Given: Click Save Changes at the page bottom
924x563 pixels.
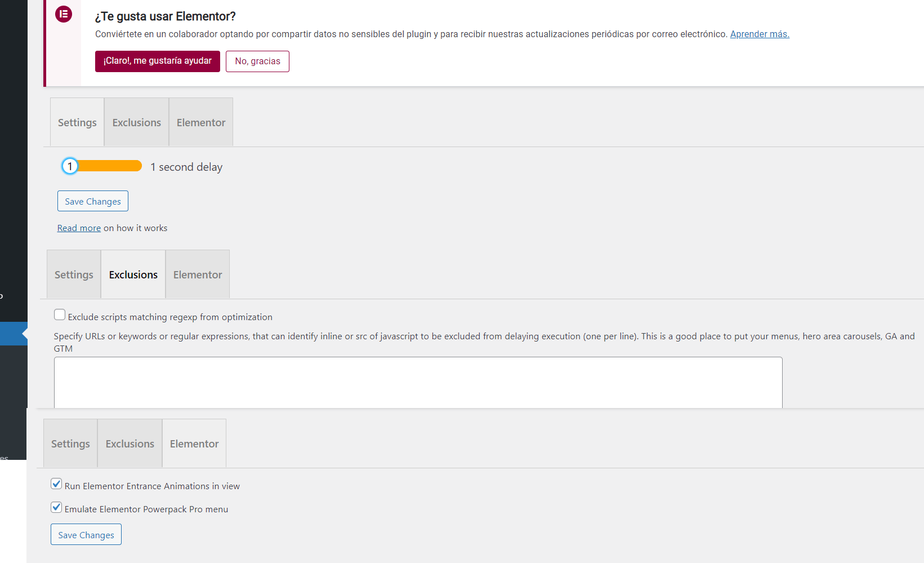Looking at the screenshot, I should click(x=86, y=535).
